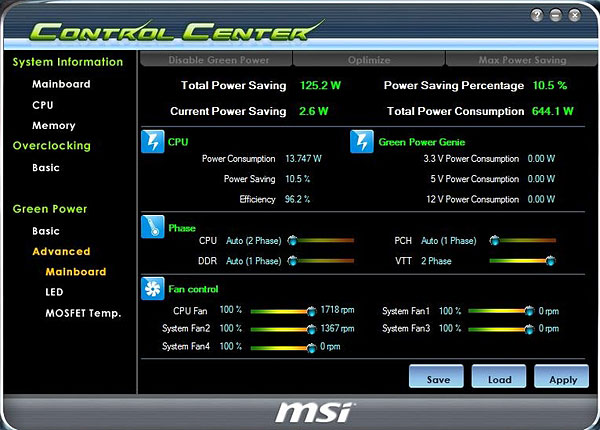This screenshot has height=430, width=600.
Task: Adjust the CPU phase slider
Action: pyautogui.click(x=321, y=241)
